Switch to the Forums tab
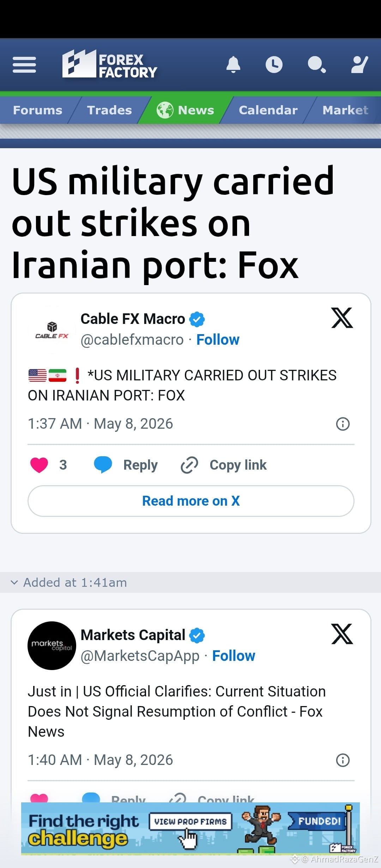This screenshot has height=868, width=381. pos(38,110)
